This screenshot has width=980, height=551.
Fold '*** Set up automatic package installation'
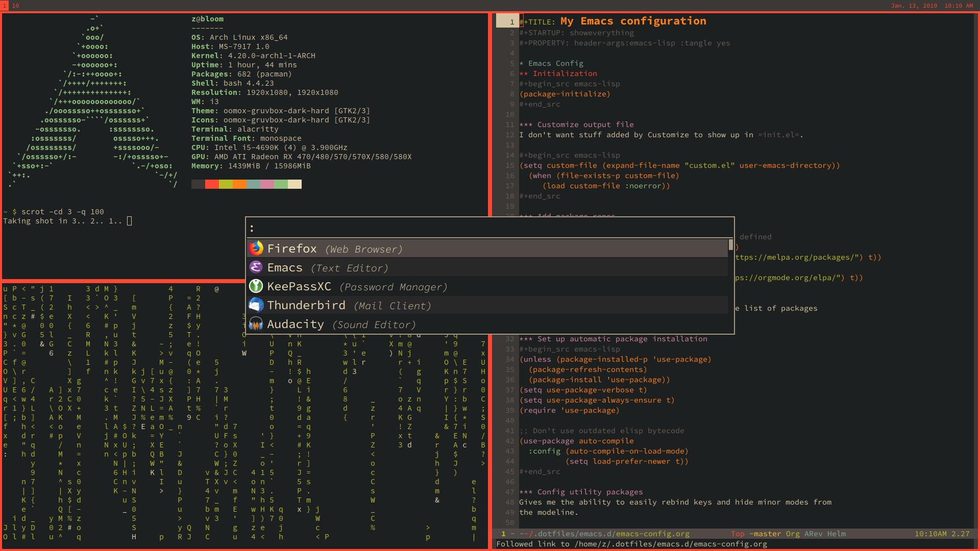tap(613, 339)
